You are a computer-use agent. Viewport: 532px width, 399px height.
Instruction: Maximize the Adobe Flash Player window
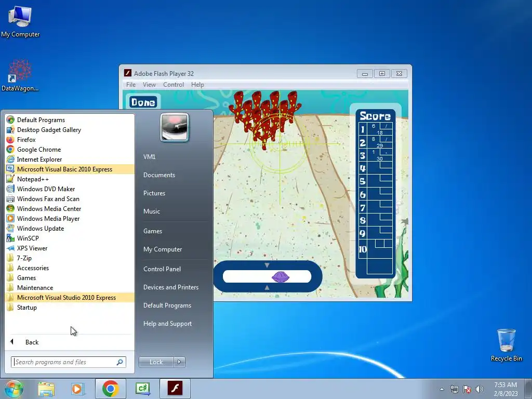(382, 74)
